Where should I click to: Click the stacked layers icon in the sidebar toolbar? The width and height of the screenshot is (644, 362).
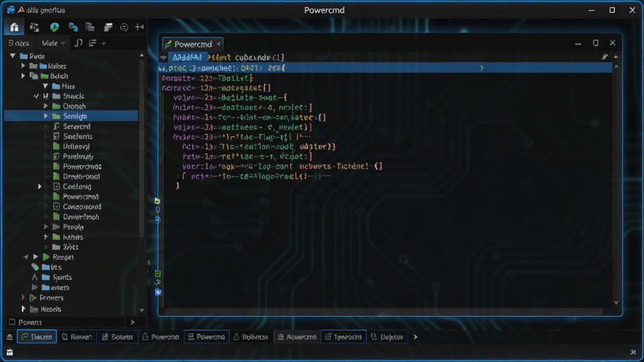pyautogui.click(x=108, y=28)
